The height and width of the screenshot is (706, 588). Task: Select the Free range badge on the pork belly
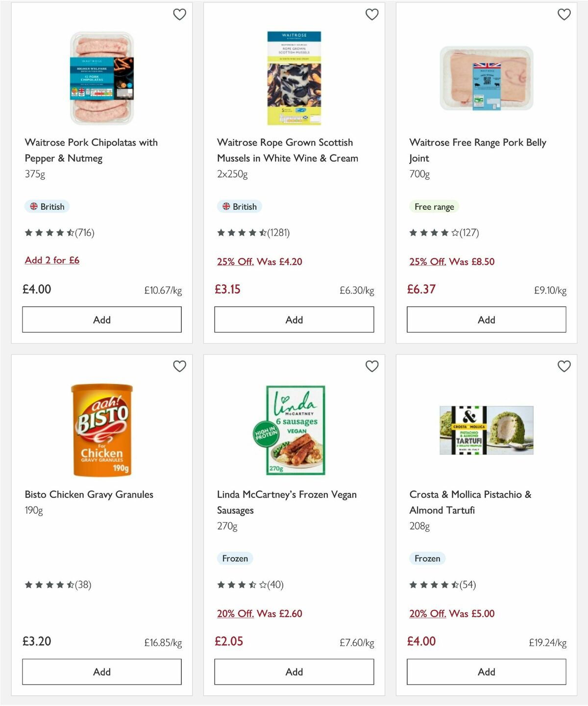click(433, 206)
